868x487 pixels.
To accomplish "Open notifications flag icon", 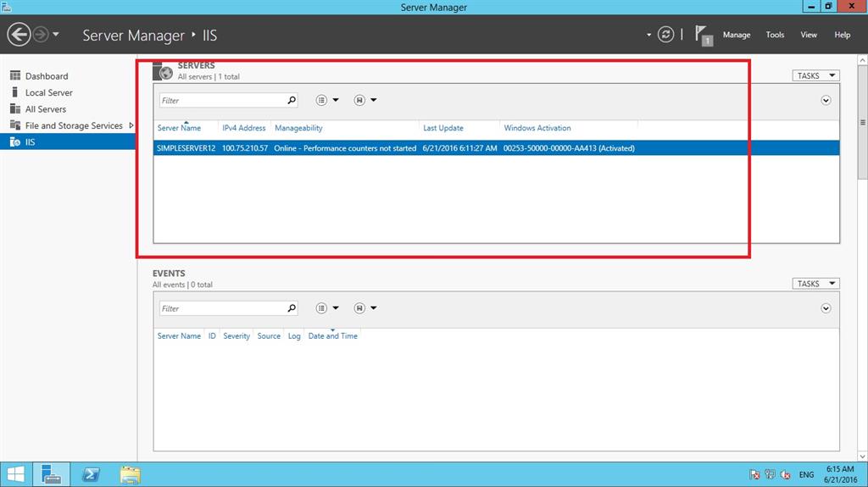I will 703,36.
